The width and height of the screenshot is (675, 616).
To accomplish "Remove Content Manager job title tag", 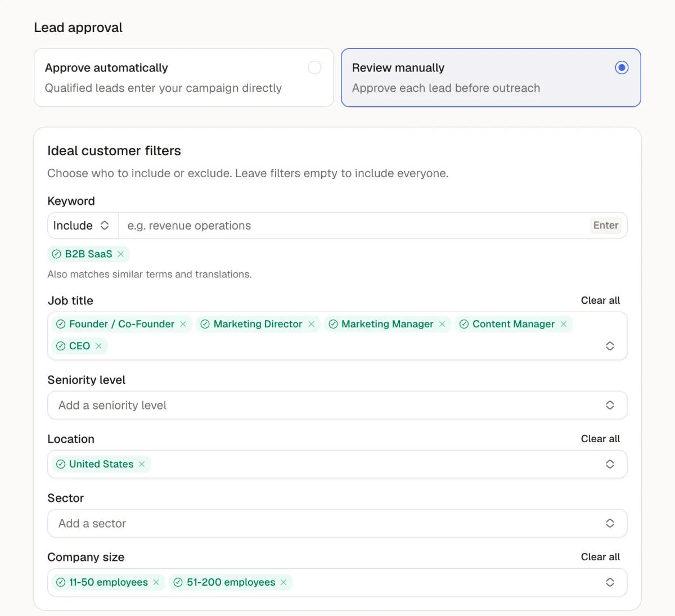I will (564, 324).
